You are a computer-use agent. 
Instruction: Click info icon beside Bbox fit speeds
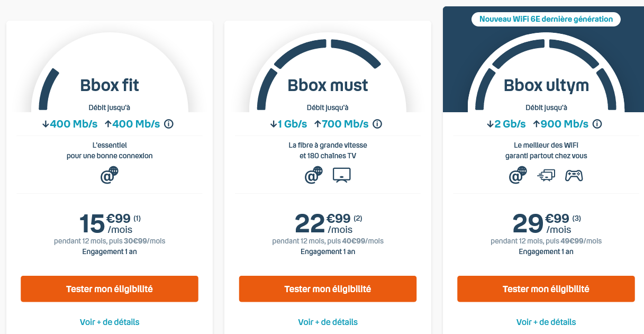click(169, 124)
